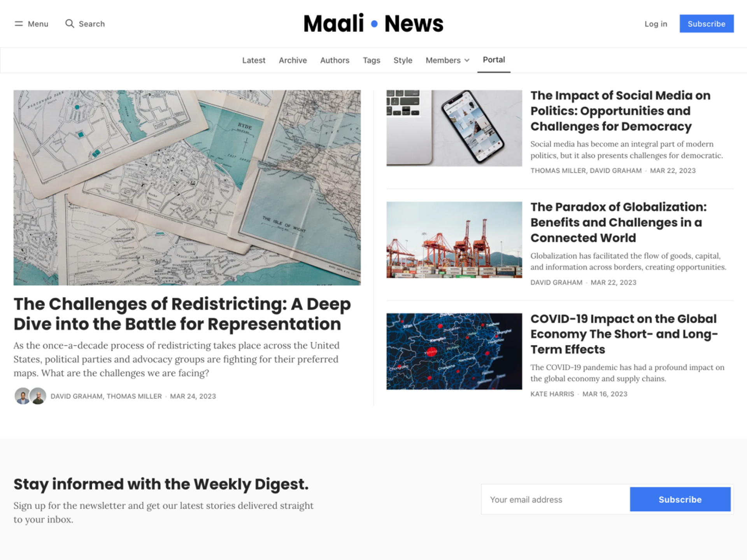Toggle the Authors navigation link
The image size is (747, 560).
334,60
